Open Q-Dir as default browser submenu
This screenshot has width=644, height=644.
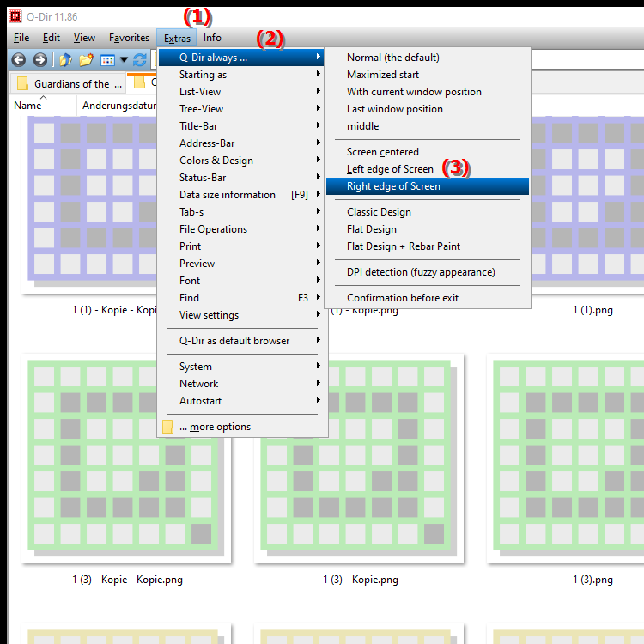(241, 341)
